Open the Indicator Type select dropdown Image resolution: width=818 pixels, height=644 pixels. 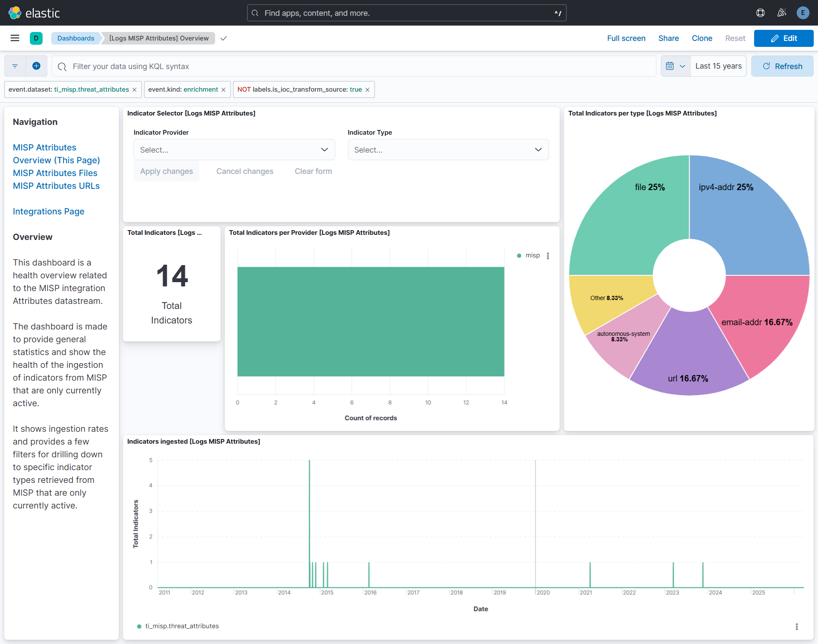coord(448,150)
